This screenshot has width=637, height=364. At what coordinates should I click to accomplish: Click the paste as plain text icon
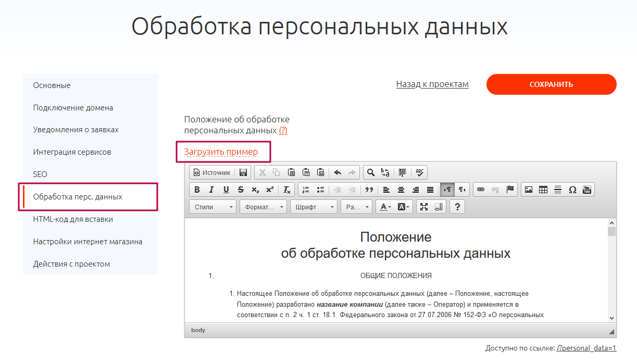coord(306,172)
